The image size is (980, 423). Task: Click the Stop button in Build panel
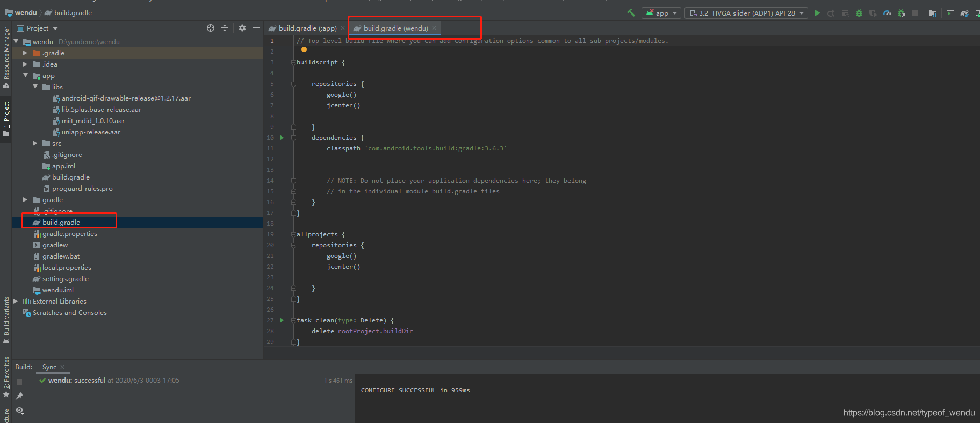(x=19, y=382)
